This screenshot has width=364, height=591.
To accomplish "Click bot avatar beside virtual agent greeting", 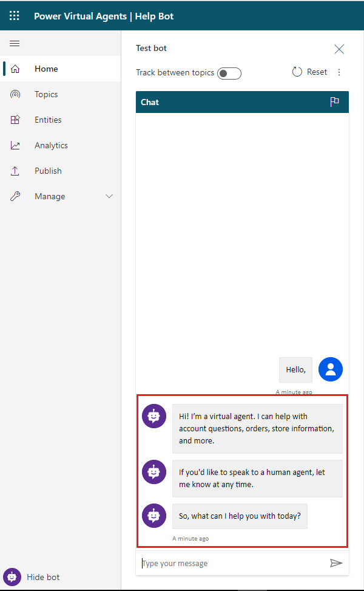I will coord(154,416).
